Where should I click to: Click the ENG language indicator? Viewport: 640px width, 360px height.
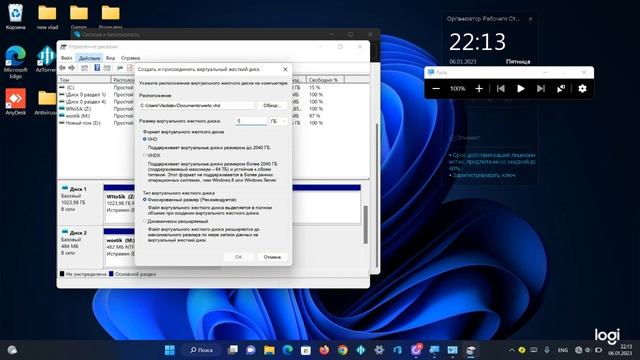click(x=563, y=350)
